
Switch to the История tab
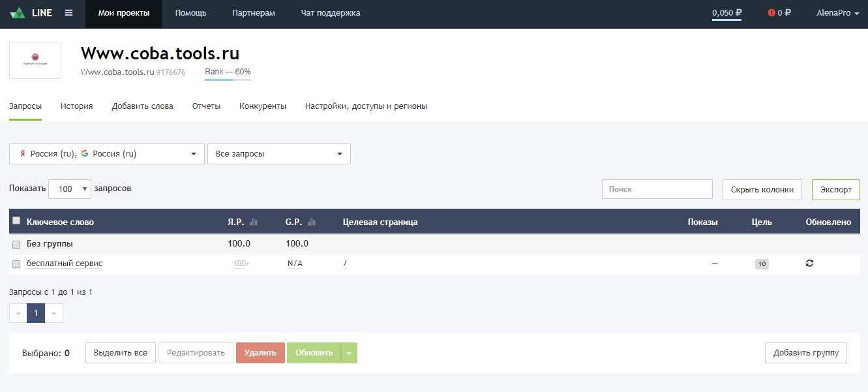tap(76, 106)
